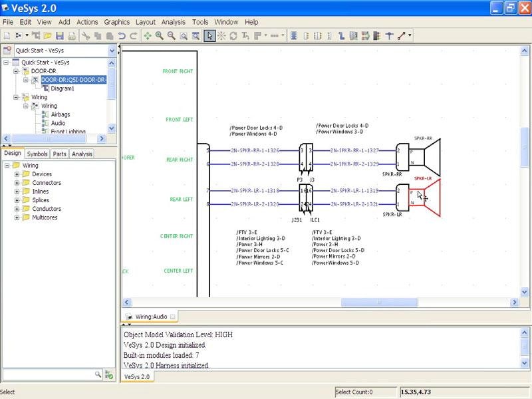Undo the last action via toolbar
The height and width of the screenshot is (399, 532).
coord(122,36)
